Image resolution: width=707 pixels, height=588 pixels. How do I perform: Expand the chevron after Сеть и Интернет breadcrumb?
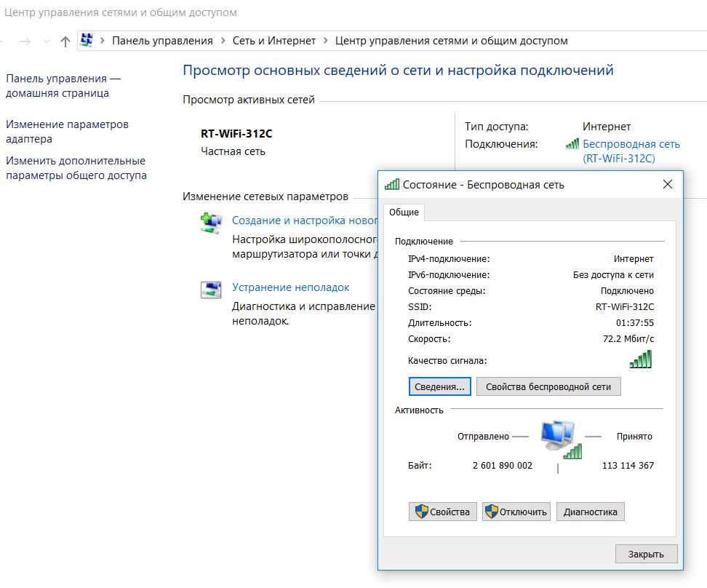tap(325, 41)
